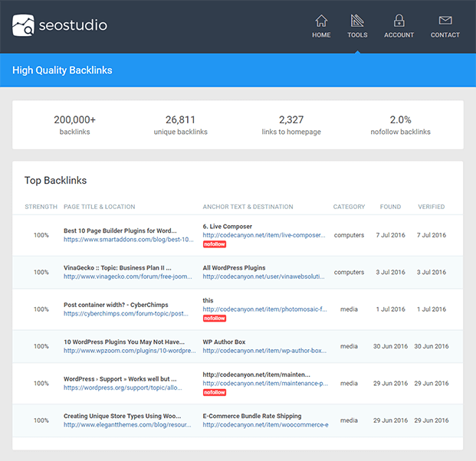Open the TOOLS menu label

357,35
